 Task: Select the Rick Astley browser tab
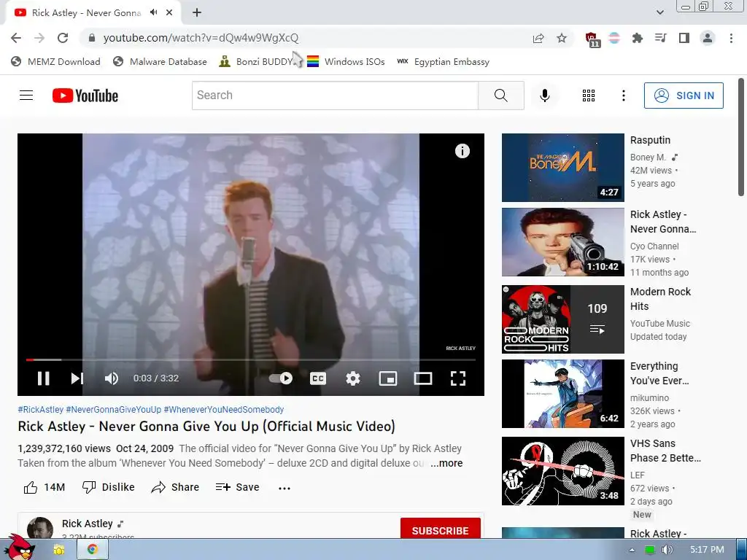tap(93, 13)
